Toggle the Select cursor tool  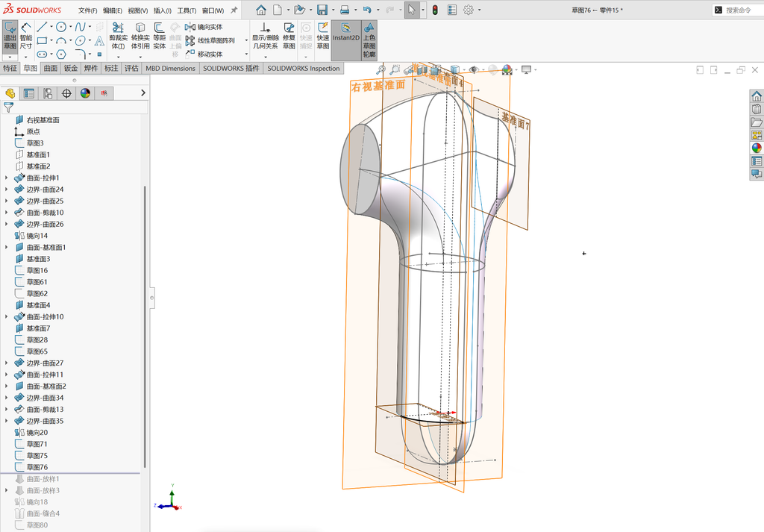[412, 10]
